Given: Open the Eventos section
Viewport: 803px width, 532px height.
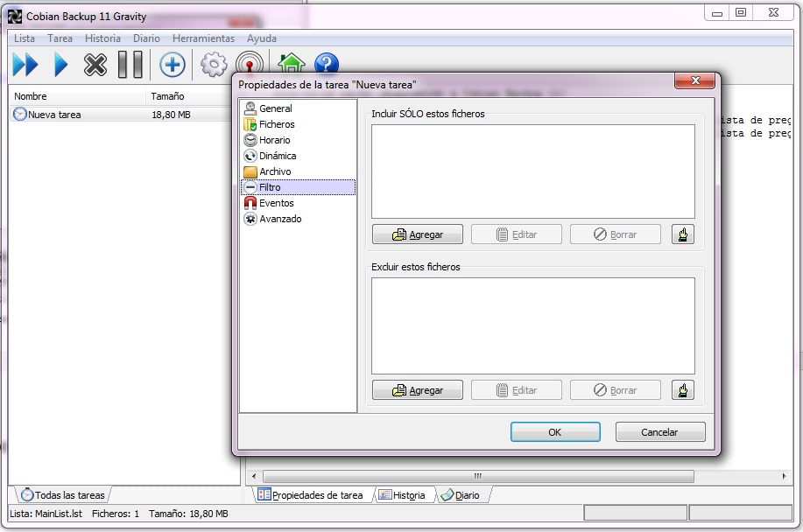Looking at the screenshot, I should [276, 203].
